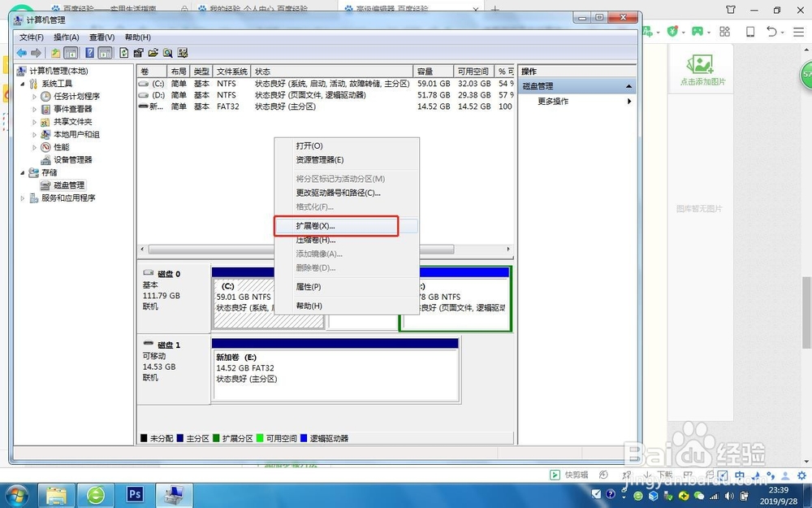
Task: Click the Refresh toolbar icon
Action: tap(123, 53)
